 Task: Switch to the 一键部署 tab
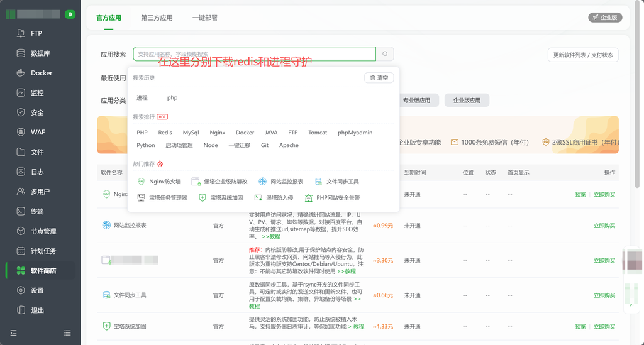click(x=205, y=18)
